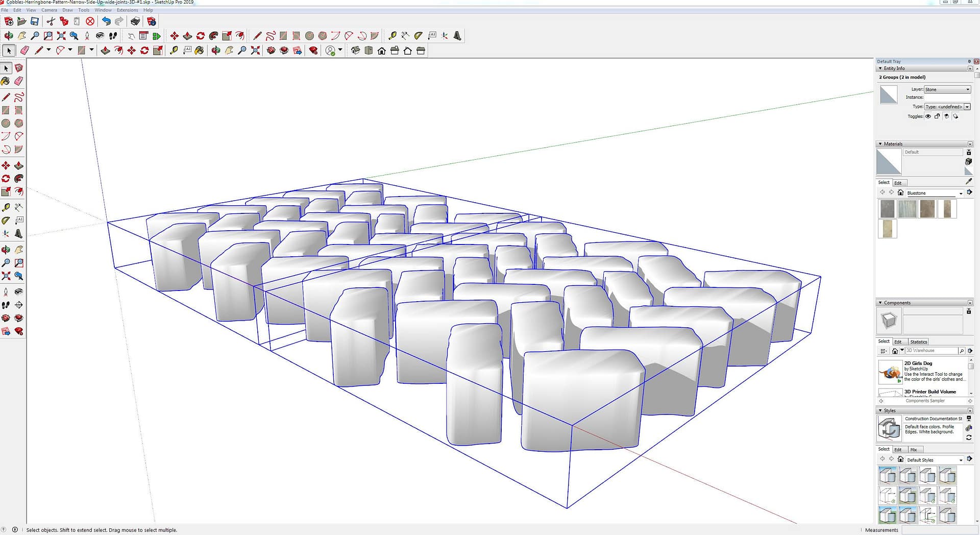
Task: Open the Layer dropdown showing Stone
Action: pos(947,89)
